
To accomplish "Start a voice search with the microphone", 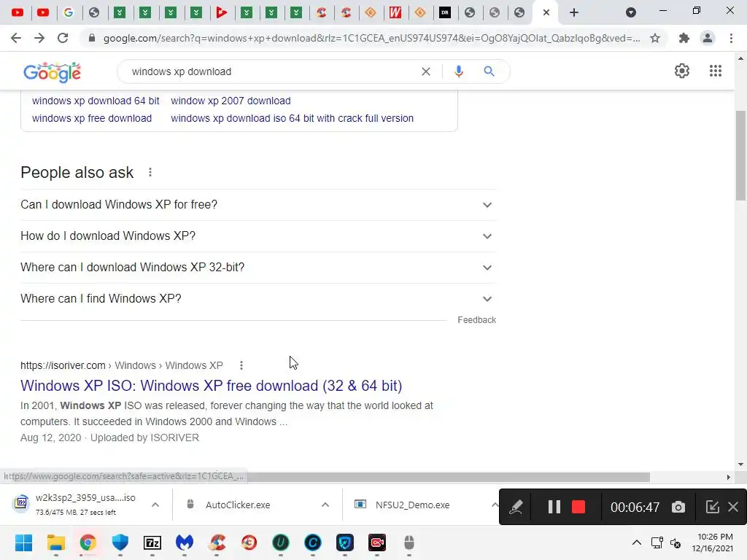I will tap(458, 71).
